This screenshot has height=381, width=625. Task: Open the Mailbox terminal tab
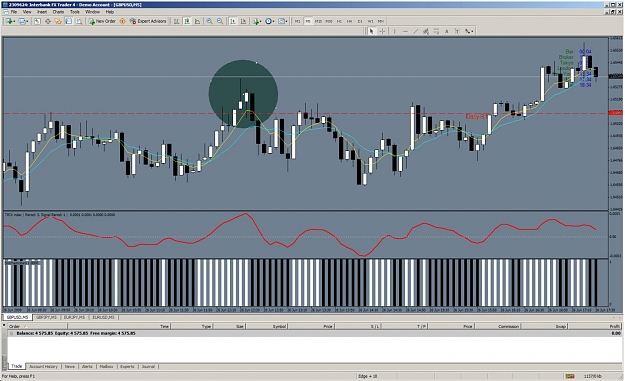[x=106, y=367]
